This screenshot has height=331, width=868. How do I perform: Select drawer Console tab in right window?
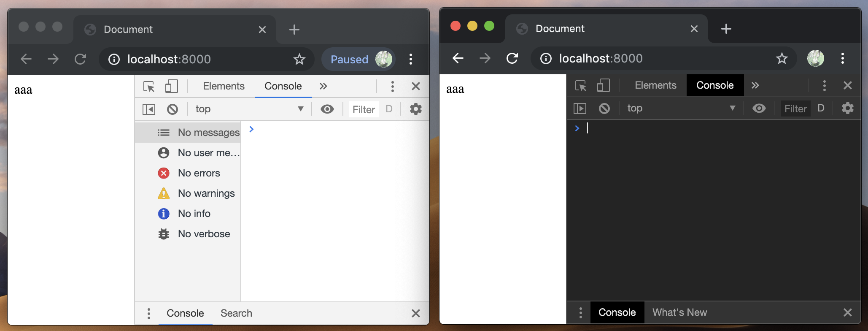pyautogui.click(x=617, y=312)
